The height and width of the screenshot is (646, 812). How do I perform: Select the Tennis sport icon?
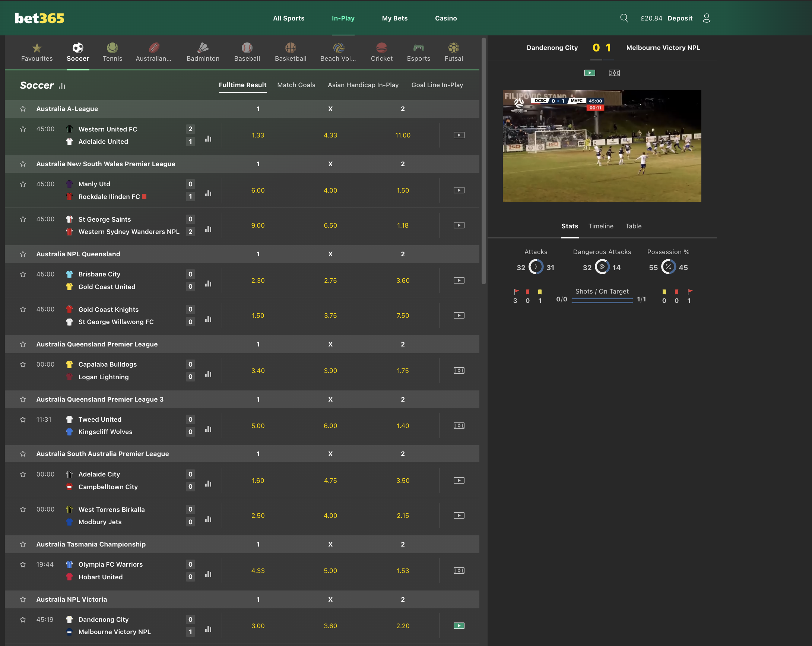(112, 52)
